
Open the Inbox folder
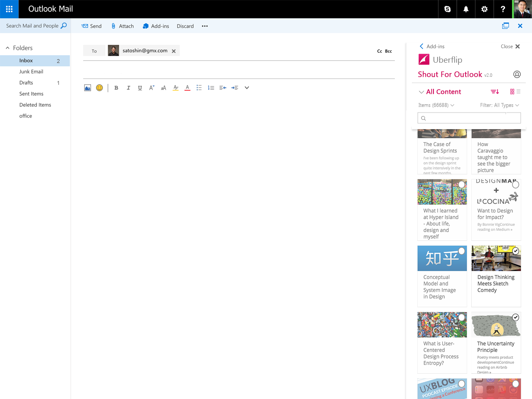click(x=35, y=61)
